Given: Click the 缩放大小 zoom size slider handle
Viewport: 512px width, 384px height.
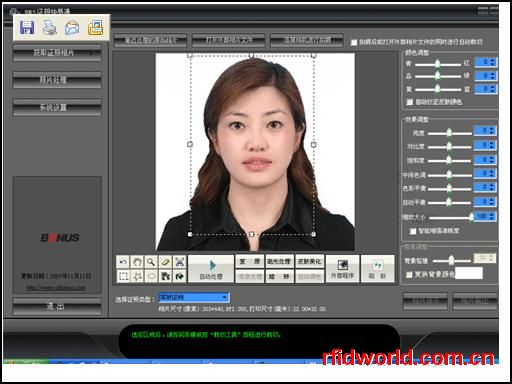Looking at the screenshot, I should coord(471,217).
